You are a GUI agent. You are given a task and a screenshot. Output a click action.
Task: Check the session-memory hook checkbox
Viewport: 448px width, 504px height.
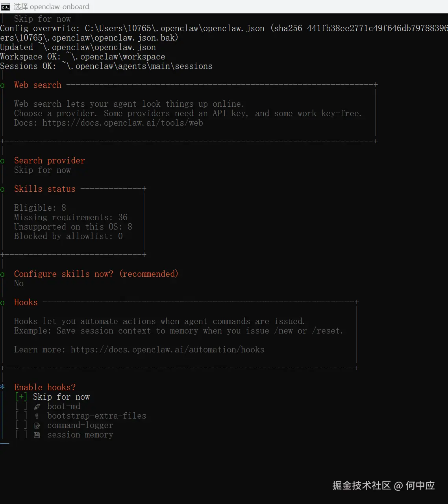pos(21,435)
